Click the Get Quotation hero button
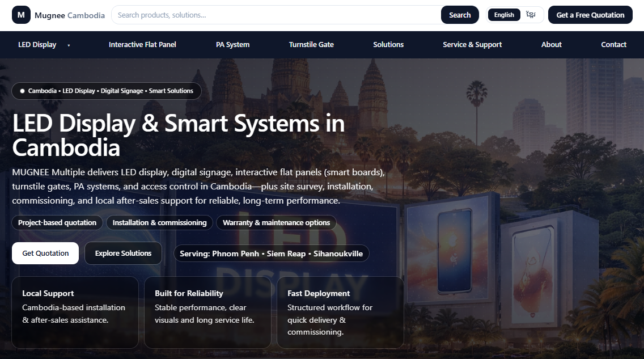 coord(45,253)
